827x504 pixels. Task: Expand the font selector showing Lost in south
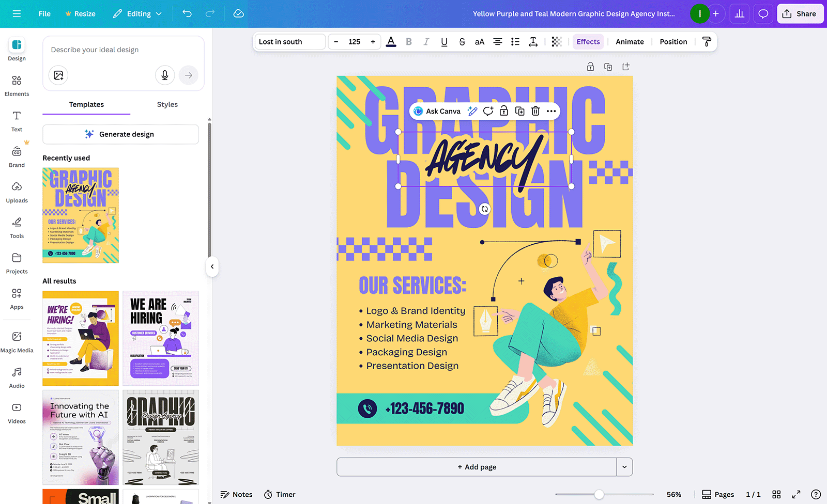tap(289, 41)
